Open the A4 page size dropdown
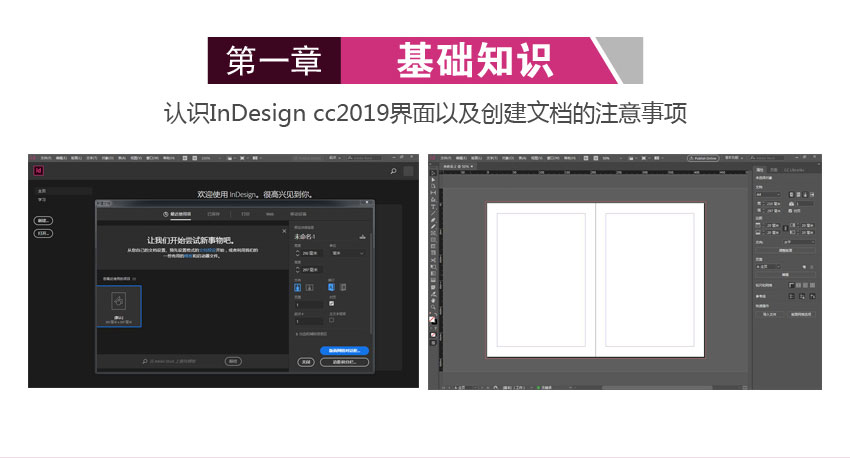Viewport: 850px width, 458px height. [x=768, y=195]
